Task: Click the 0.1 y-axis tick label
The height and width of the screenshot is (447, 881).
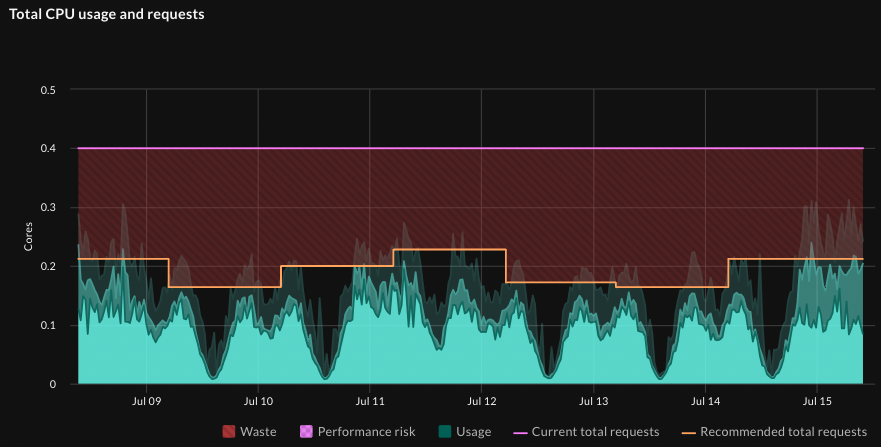Action: [x=47, y=326]
